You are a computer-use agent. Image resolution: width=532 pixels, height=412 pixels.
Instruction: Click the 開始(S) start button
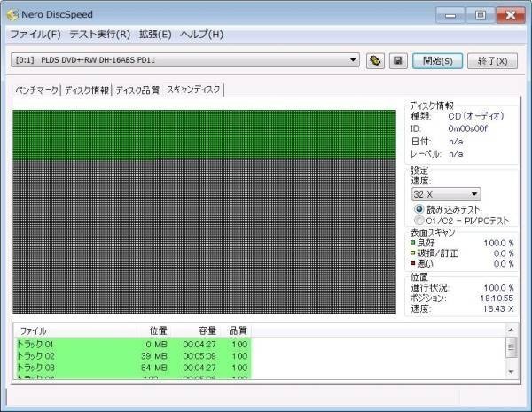pos(437,61)
